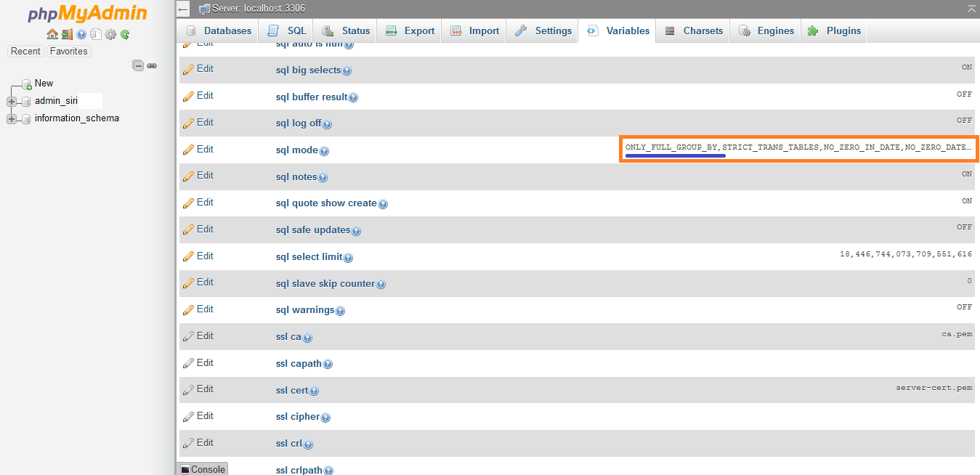Click pencil icon for sql big selects

coord(188,70)
